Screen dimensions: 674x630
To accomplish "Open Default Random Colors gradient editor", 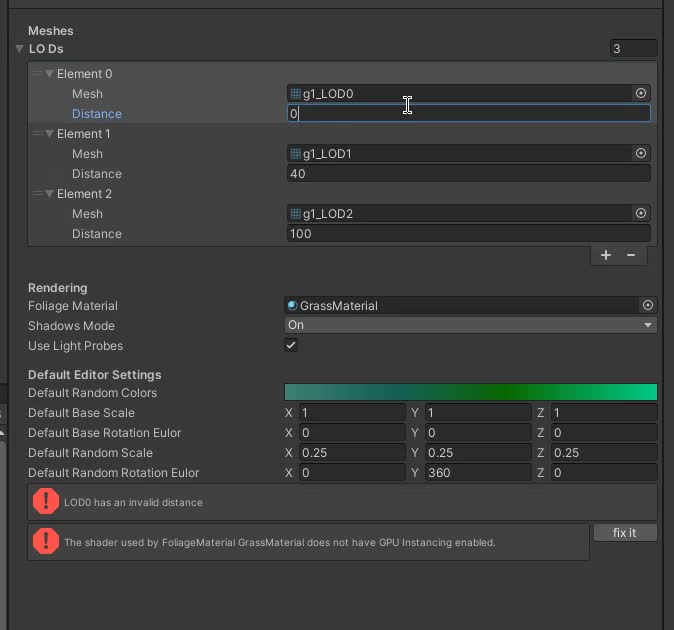I will click(470, 392).
